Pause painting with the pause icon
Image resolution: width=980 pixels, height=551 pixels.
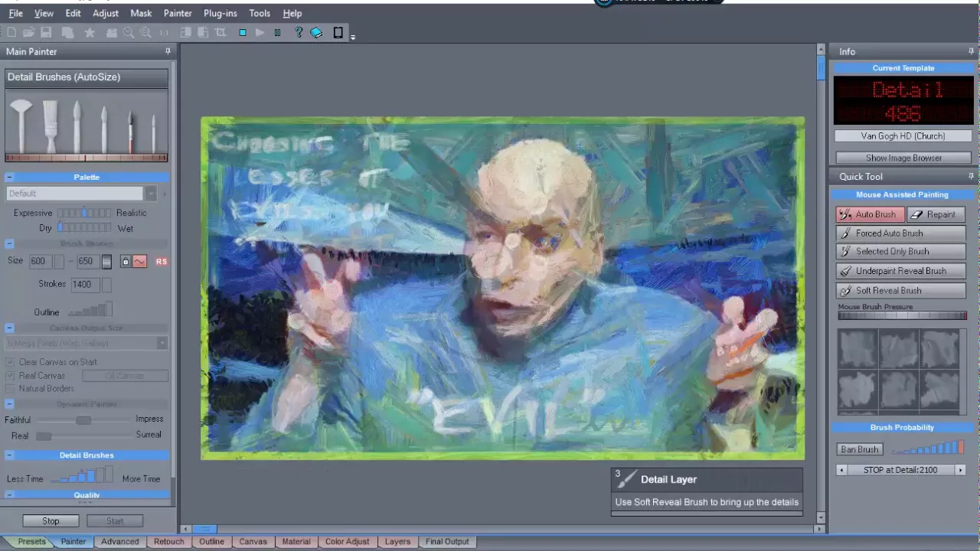coord(277,33)
